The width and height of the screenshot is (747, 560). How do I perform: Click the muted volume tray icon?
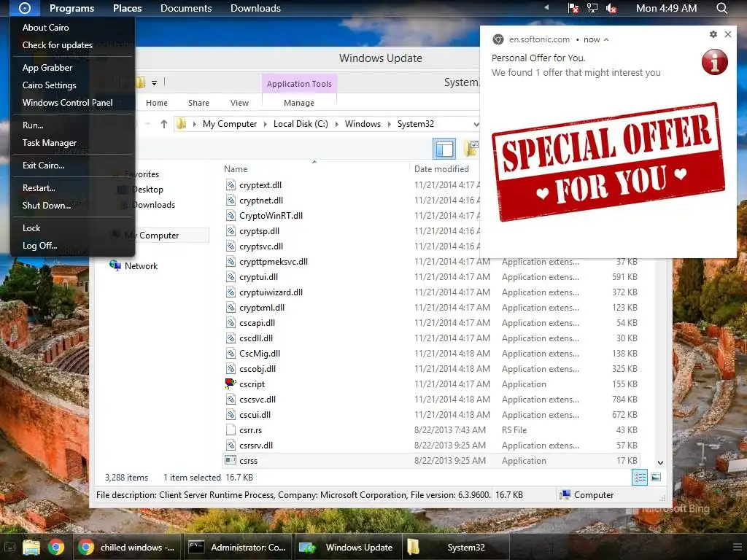[611, 8]
